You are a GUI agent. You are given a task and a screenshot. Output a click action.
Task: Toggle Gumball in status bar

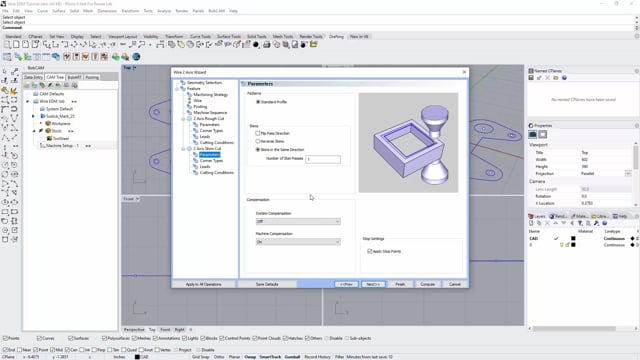click(292, 357)
